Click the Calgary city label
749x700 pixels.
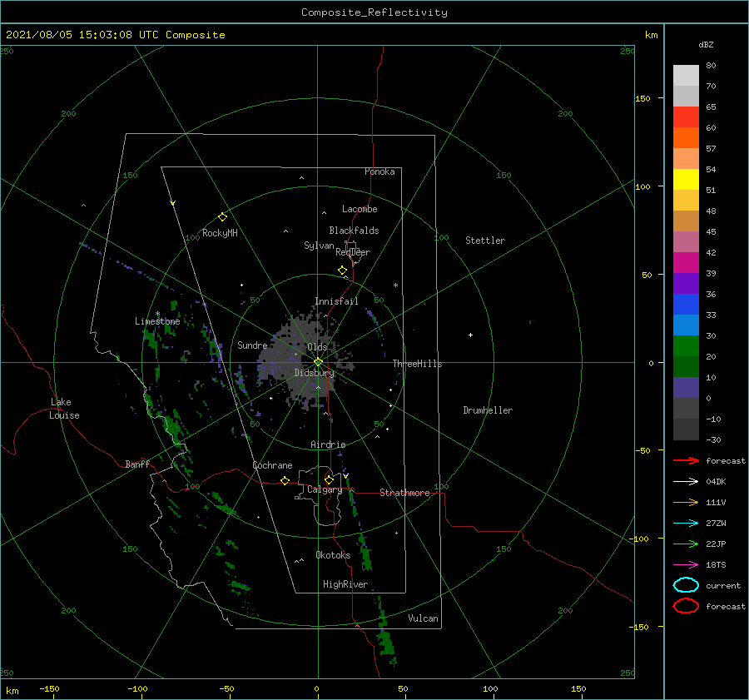point(325,489)
